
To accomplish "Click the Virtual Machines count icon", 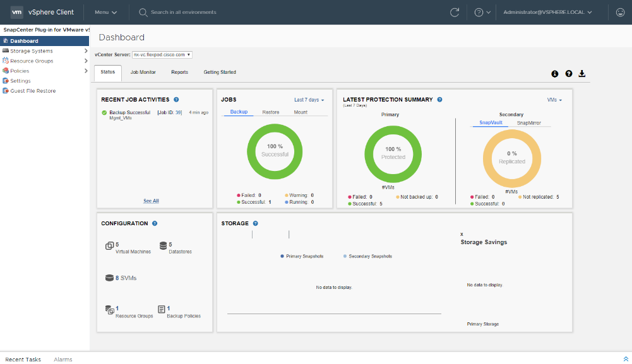I will 109,245.
